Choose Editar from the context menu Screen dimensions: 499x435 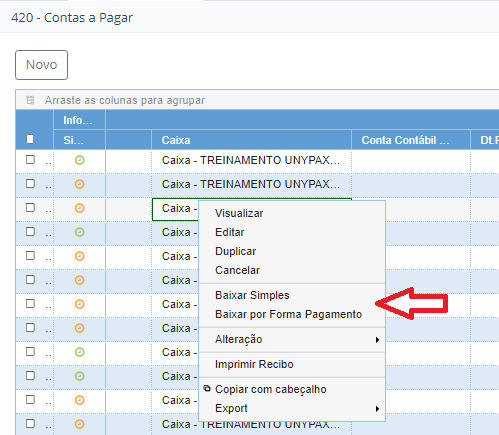pyautogui.click(x=292, y=232)
